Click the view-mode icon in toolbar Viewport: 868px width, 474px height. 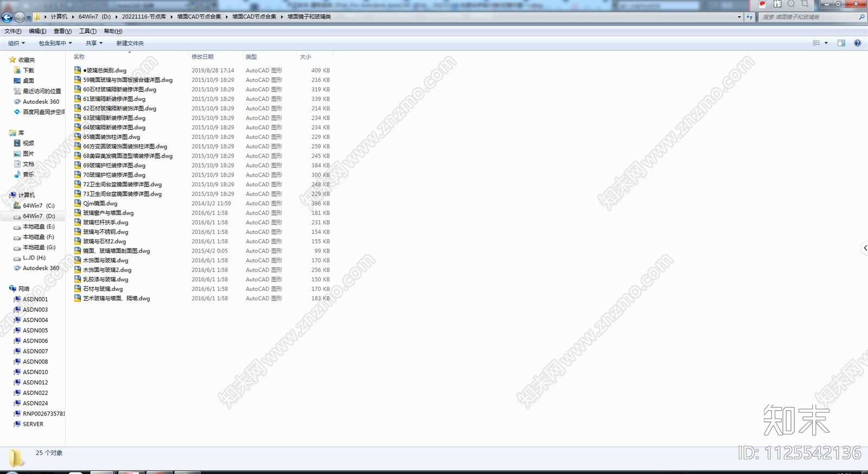[816, 43]
